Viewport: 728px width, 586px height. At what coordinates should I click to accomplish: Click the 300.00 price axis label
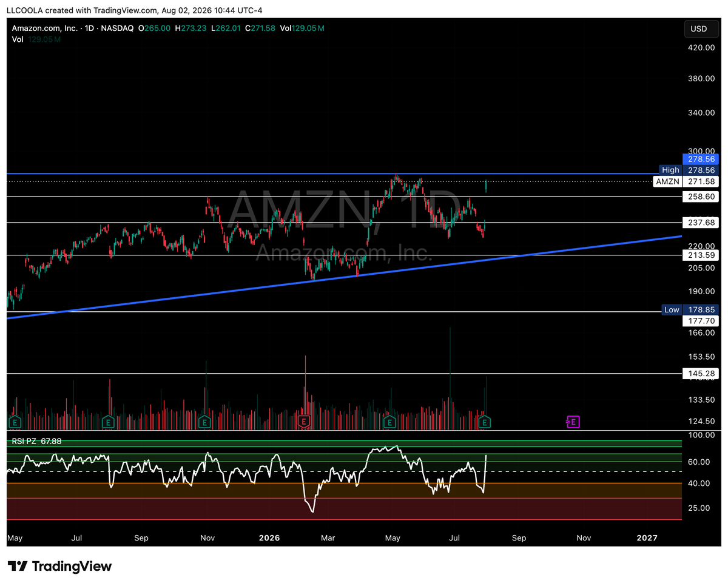tap(701, 150)
